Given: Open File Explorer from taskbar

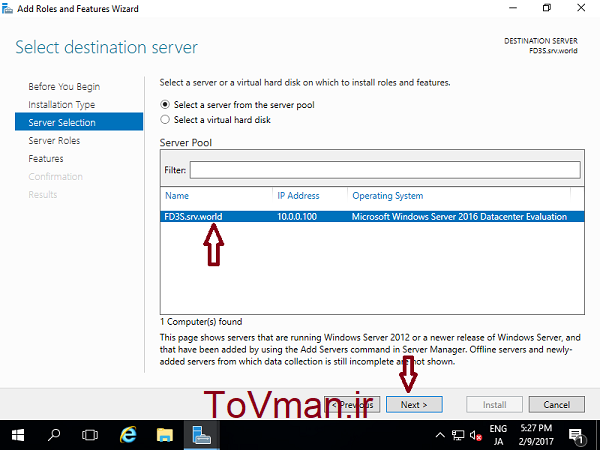Looking at the screenshot, I should coord(165,435).
